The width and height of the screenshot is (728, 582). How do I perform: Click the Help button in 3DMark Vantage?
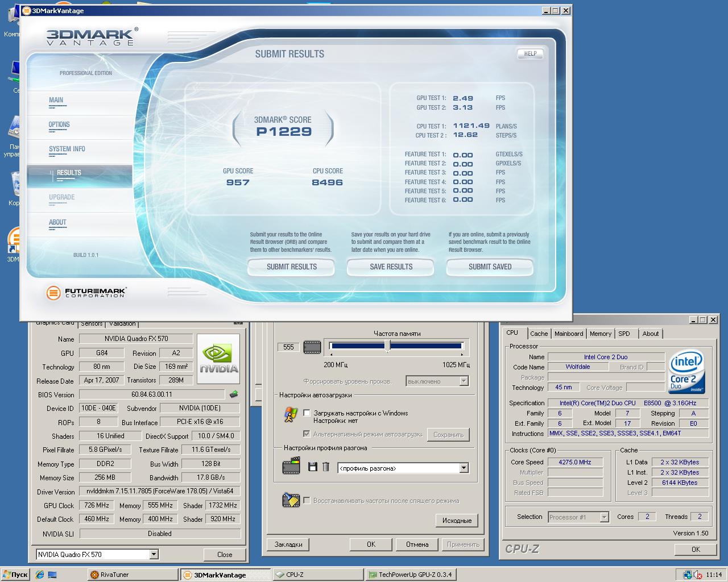coord(530,53)
